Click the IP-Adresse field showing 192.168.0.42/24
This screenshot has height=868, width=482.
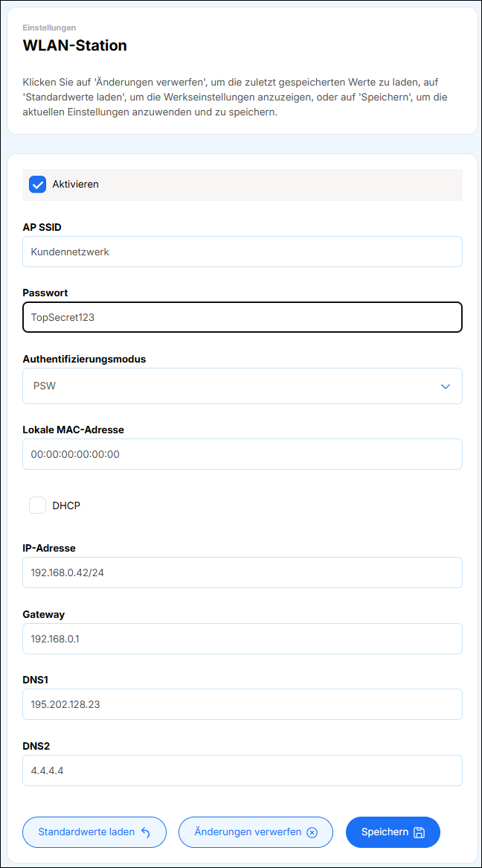click(242, 572)
